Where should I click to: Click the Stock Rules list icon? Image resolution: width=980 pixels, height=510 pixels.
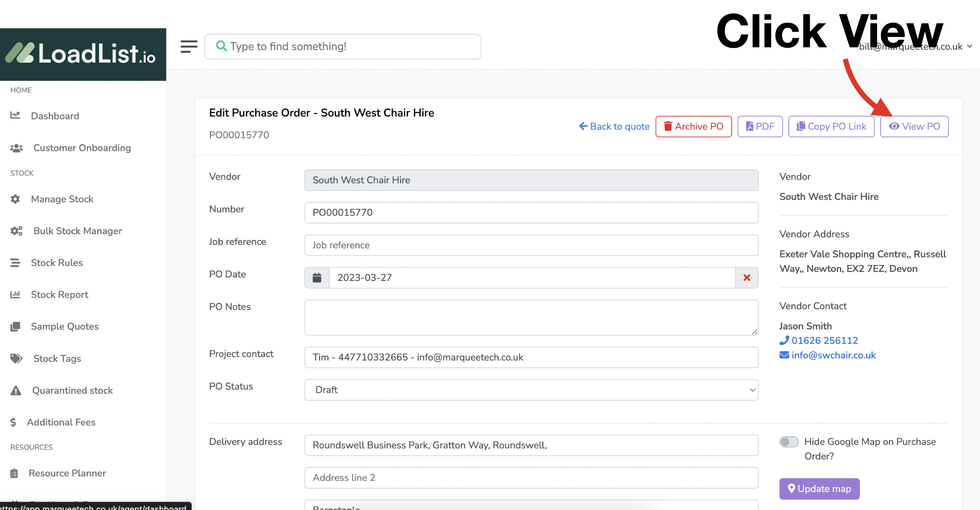(x=15, y=263)
